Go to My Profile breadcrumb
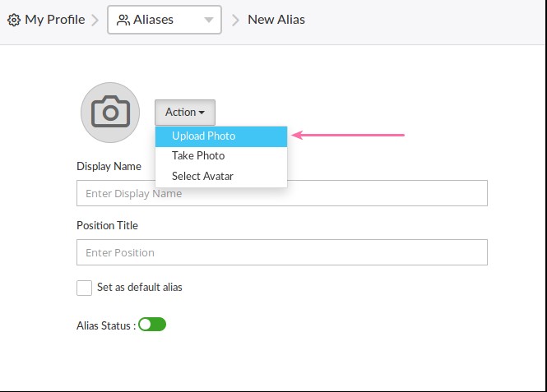 (54, 20)
